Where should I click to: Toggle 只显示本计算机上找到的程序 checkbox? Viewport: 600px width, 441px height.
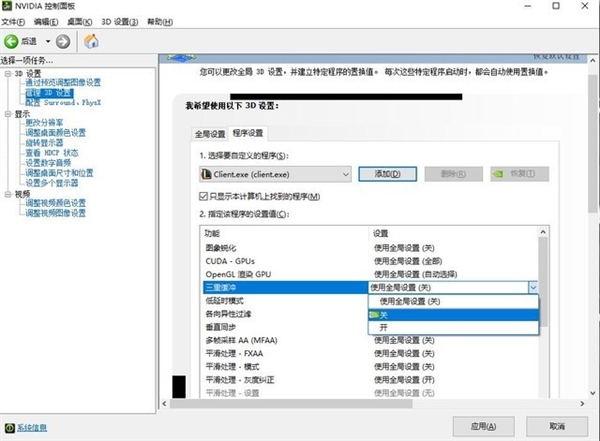coord(203,196)
